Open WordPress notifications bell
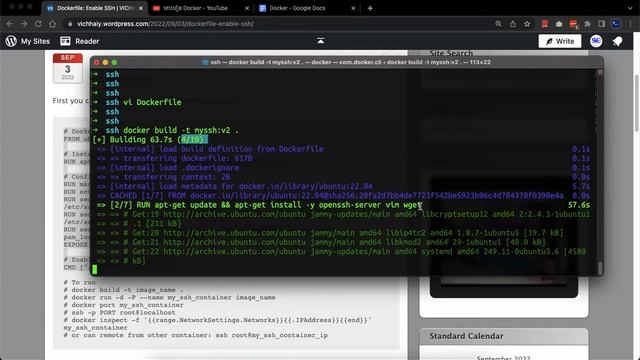640x360 pixels. tap(618, 41)
